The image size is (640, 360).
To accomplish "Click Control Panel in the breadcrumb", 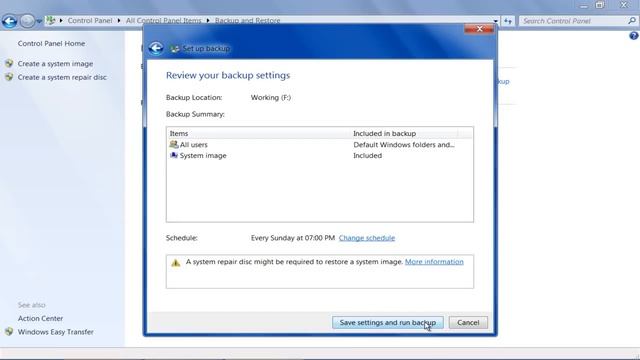I will tap(90, 20).
